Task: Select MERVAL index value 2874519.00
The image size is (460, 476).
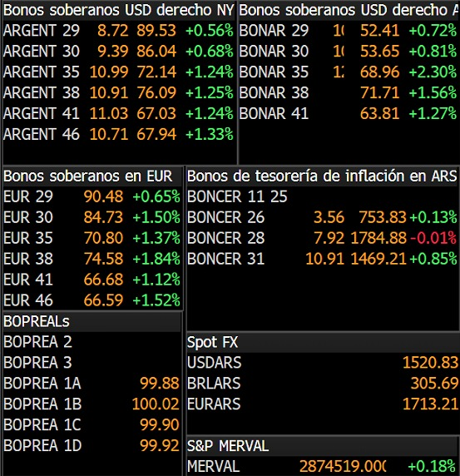Action: coord(343,466)
